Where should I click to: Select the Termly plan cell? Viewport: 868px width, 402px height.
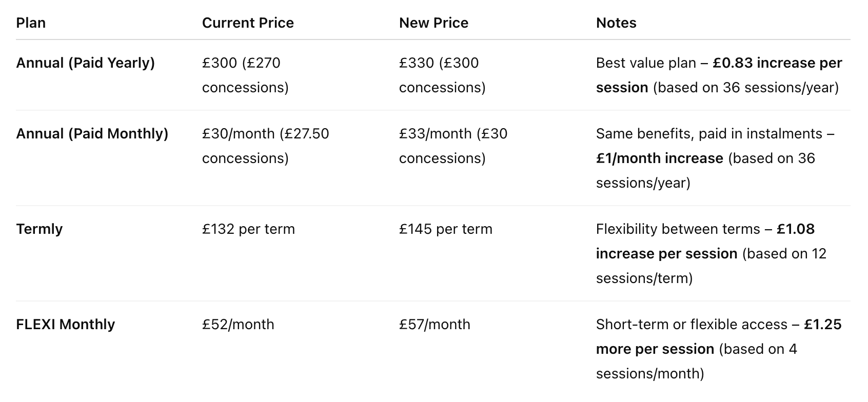(39, 229)
